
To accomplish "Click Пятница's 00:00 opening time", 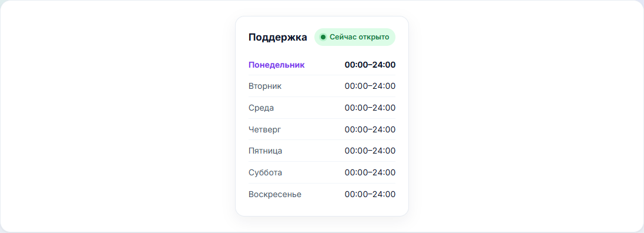I will (356, 151).
